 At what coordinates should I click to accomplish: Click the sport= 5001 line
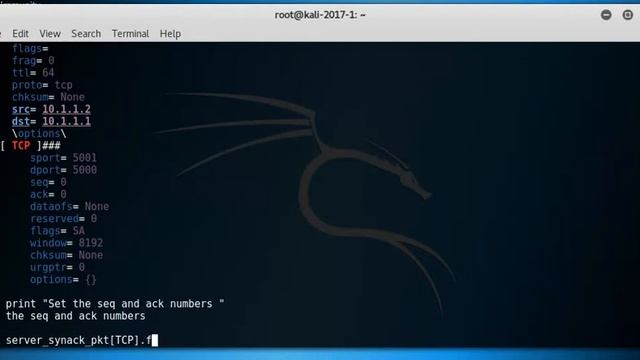pyautogui.click(x=63, y=158)
